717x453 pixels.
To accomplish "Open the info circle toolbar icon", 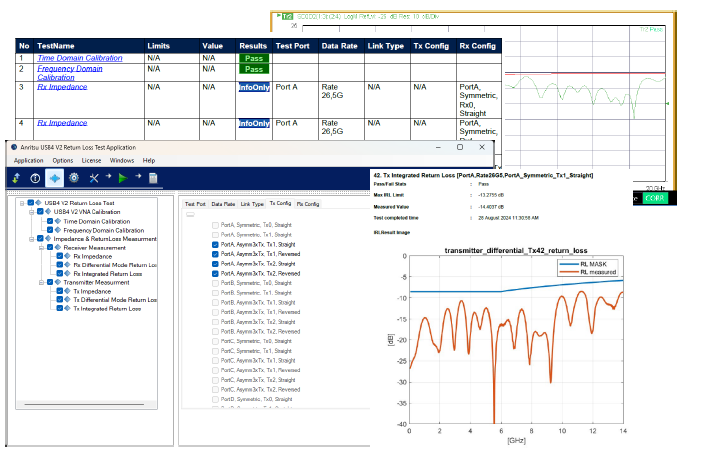I will click(35, 177).
